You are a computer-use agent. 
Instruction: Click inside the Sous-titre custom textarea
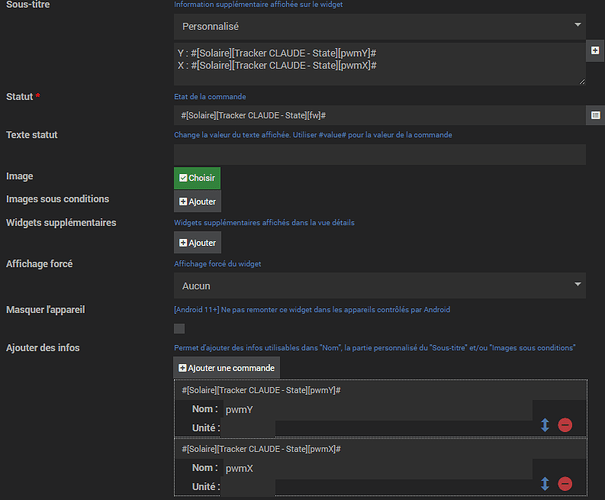pyautogui.click(x=378, y=63)
